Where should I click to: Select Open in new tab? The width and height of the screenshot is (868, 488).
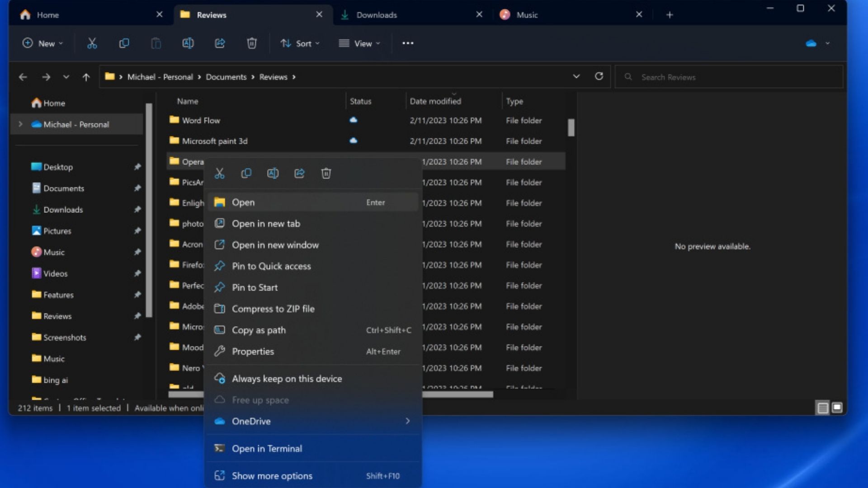coord(266,224)
